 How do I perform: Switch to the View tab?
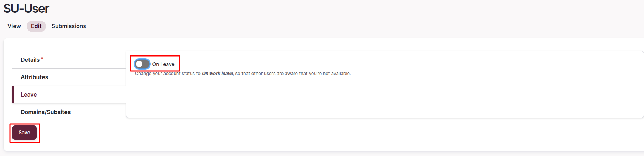click(x=14, y=26)
